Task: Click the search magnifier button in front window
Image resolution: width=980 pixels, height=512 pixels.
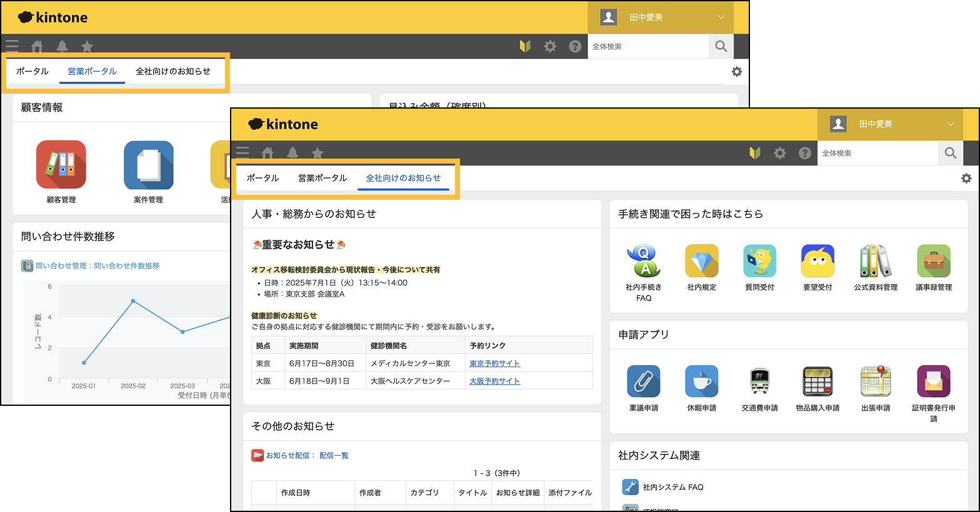Action: (950, 153)
